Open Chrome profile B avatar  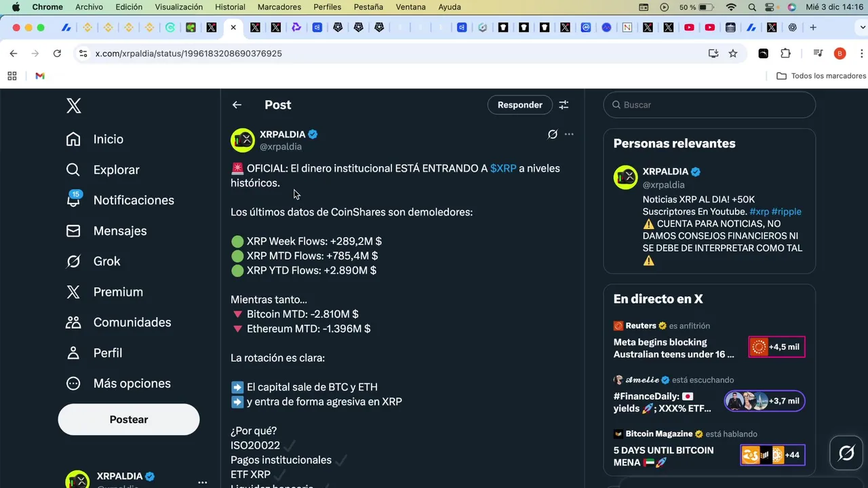(840, 54)
